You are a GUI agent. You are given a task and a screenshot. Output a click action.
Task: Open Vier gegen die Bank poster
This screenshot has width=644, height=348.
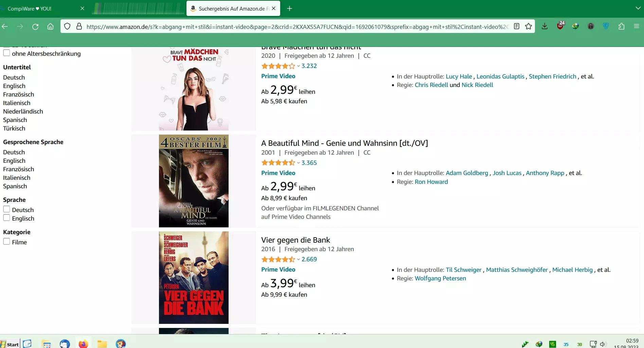pos(194,278)
